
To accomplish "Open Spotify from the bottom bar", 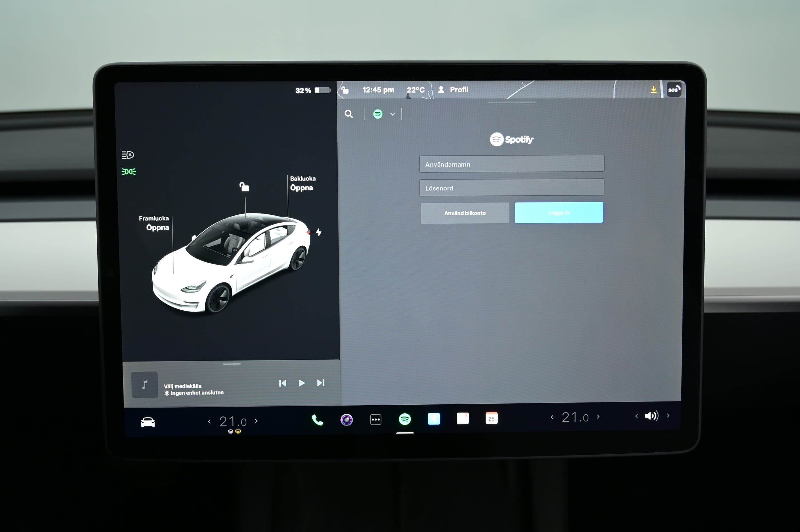I will click(x=405, y=419).
